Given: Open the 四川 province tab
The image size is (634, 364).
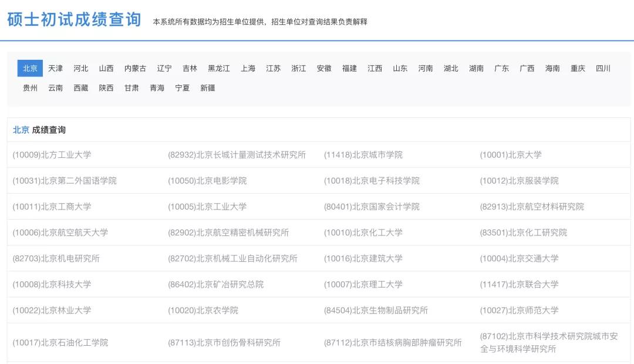Looking at the screenshot, I should point(604,68).
